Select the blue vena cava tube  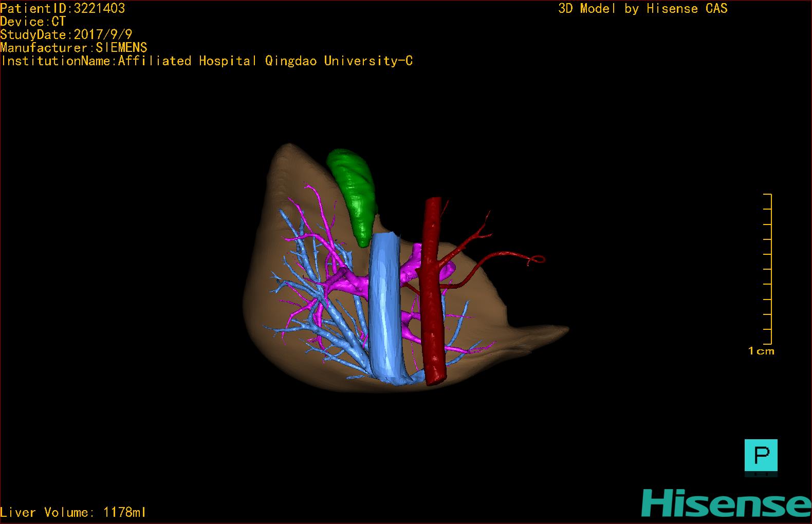(x=385, y=308)
